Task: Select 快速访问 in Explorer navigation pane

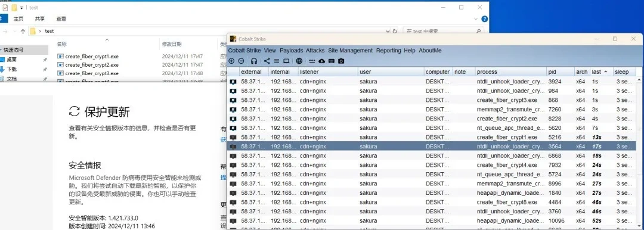Action: coord(13,49)
